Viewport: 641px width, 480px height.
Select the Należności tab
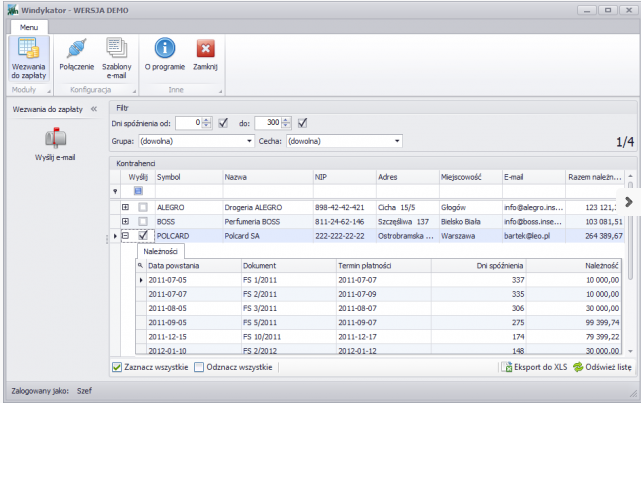pyautogui.click(x=160, y=251)
